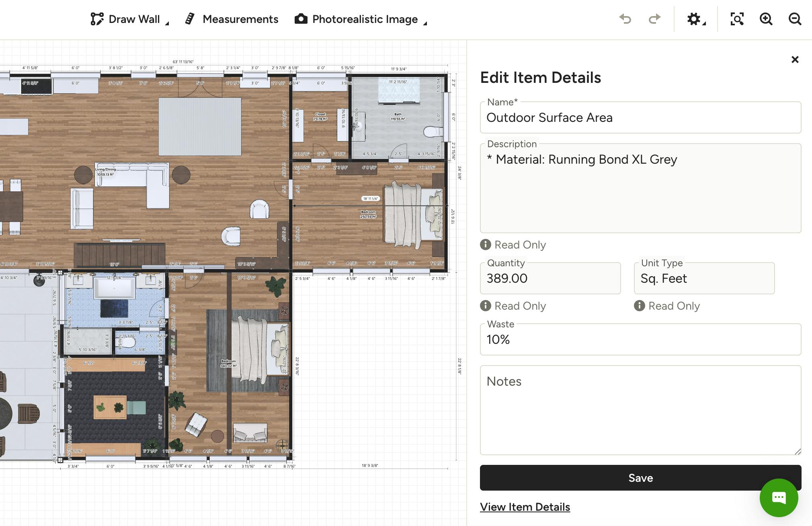
Task: Click the Photorealistic Image camera icon
Action: pyautogui.click(x=301, y=19)
